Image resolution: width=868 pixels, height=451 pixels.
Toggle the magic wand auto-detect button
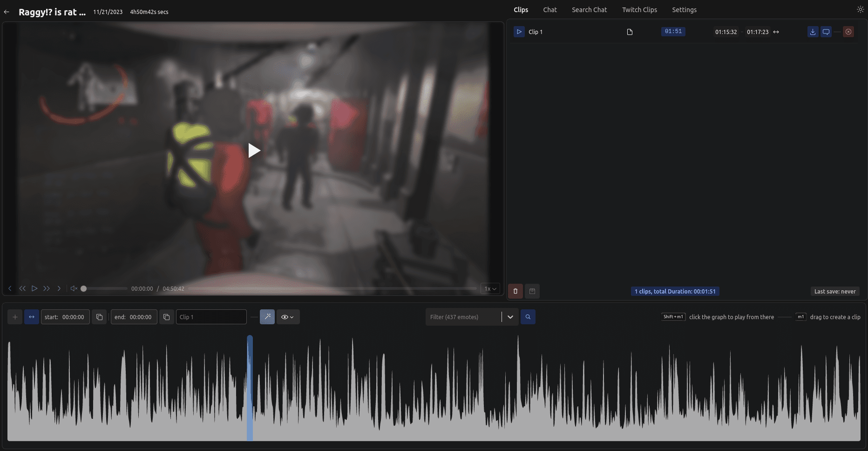click(267, 317)
